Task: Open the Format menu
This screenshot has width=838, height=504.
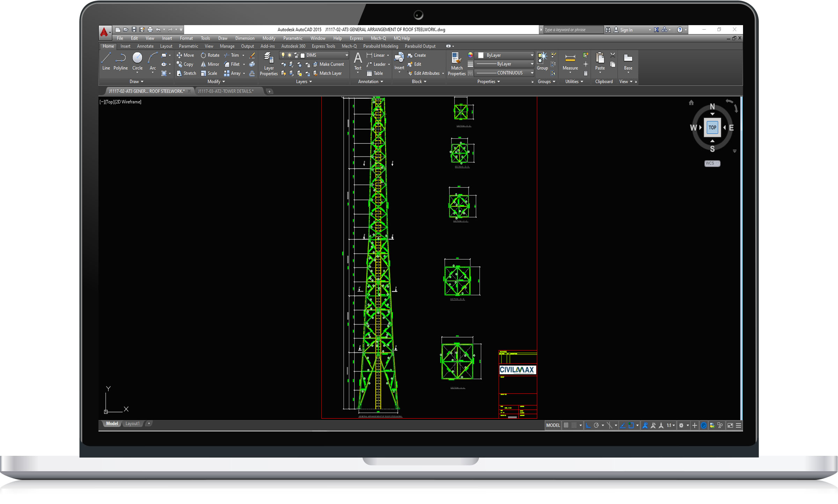Action: [186, 38]
